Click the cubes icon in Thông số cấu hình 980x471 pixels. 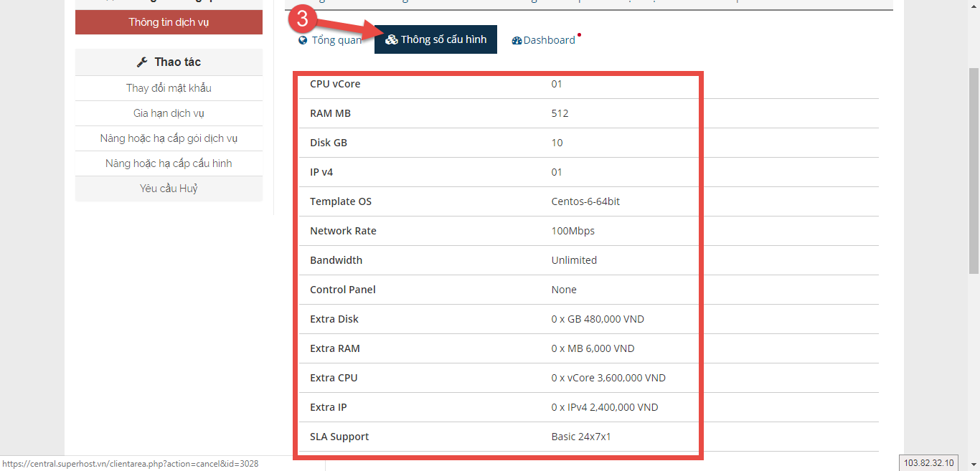click(391, 39)
